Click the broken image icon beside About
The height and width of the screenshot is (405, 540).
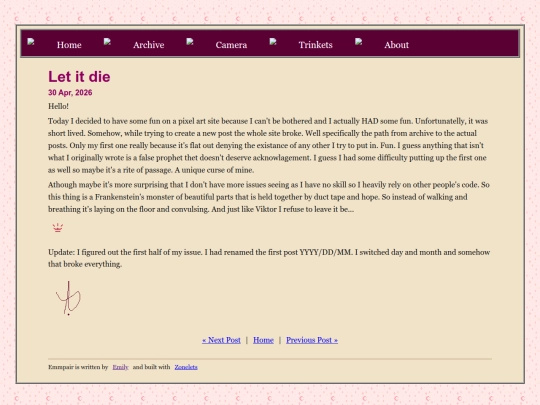click(x=359, y=42)
